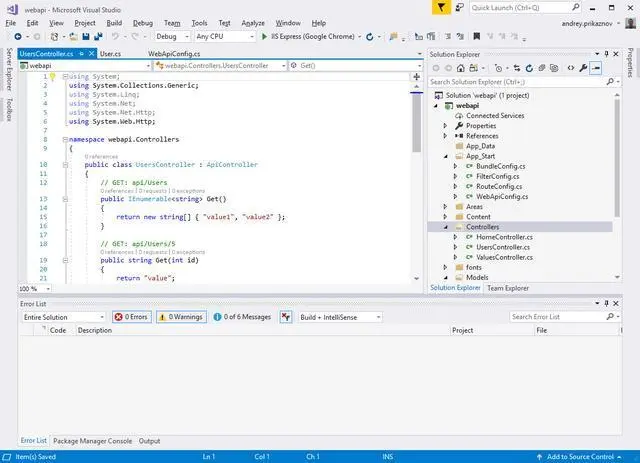Toggle the 0 Warnings filter
The width and height of the screenshot is (640, 463).
[180, 317]
